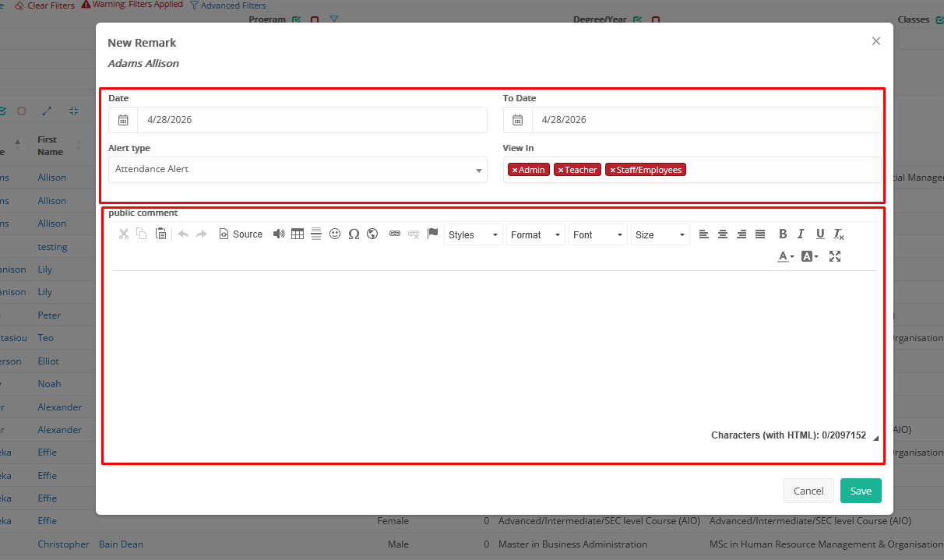Center align the comment text
944x560 pixels.
(723, 234)
